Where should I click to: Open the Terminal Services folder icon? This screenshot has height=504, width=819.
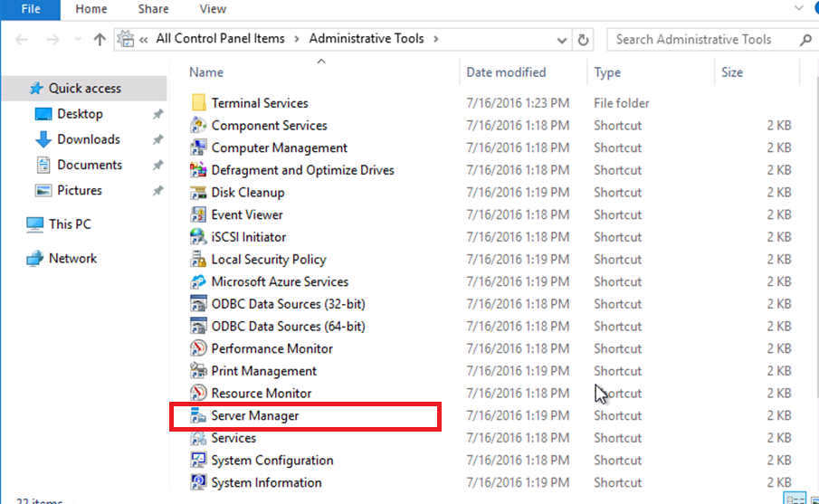click(198, 103)
